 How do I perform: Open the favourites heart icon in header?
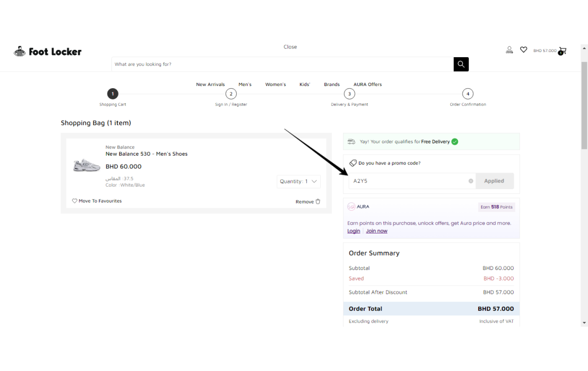(x=524, y=49)
